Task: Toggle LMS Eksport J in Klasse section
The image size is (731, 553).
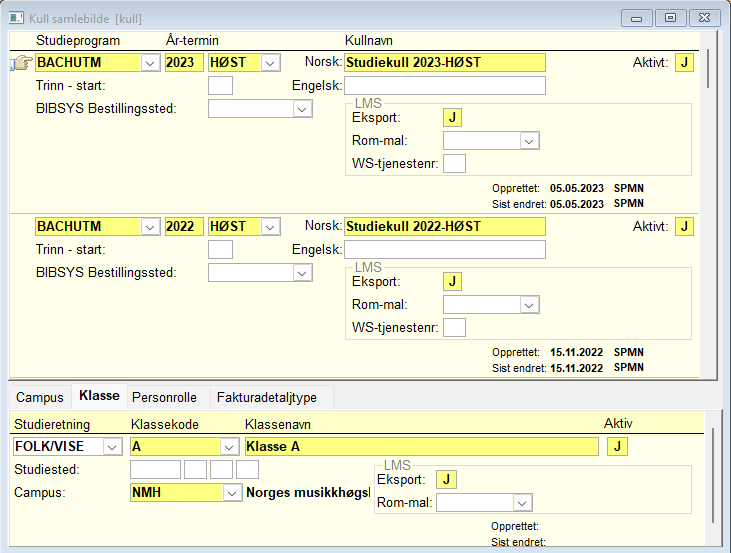Action: tap(446, 479)
